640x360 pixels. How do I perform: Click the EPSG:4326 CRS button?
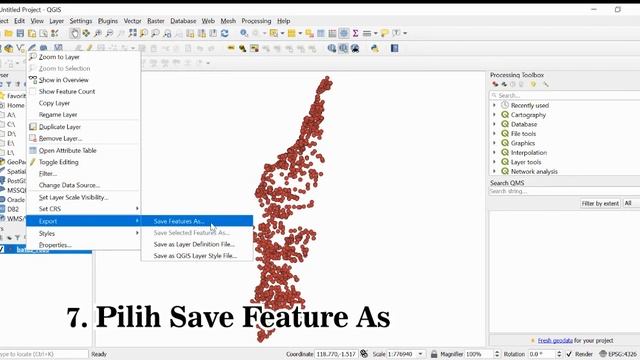pos(618,354)
